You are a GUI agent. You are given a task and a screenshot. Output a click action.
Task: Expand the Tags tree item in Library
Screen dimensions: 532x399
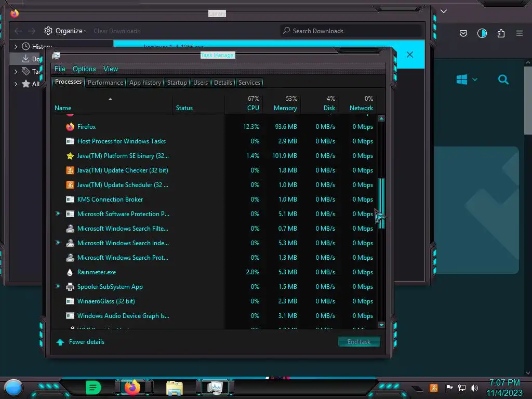pos(16,72)
